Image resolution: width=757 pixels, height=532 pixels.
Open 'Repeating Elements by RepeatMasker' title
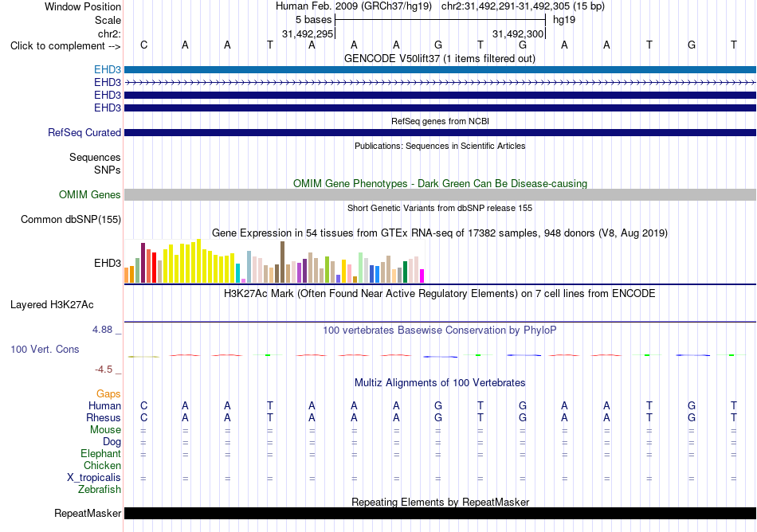(x=440, y=502)
